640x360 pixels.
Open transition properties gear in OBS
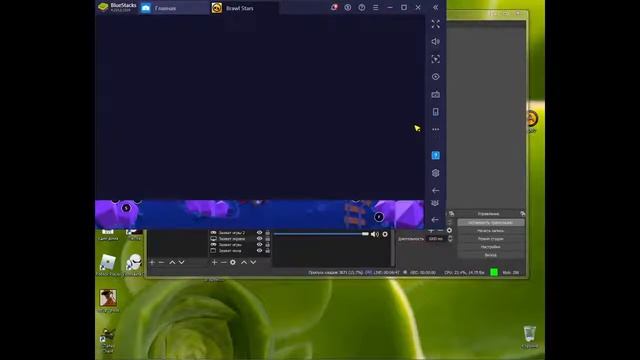[x=449, y=231]
